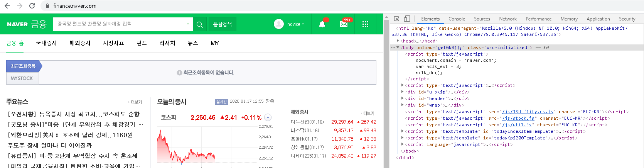This screenshot has width=644, height=168.
Task: Open the mail envelope icon
Action: pos(344,24)
